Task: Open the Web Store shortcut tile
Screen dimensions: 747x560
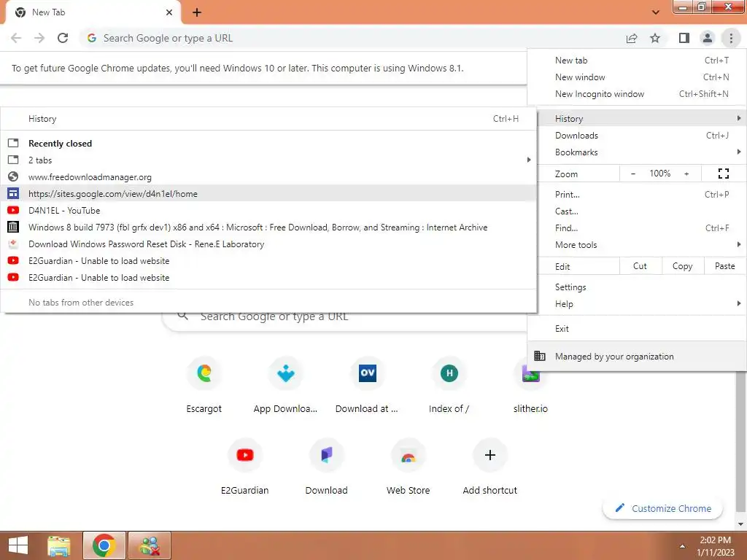Action: point(409,467)
